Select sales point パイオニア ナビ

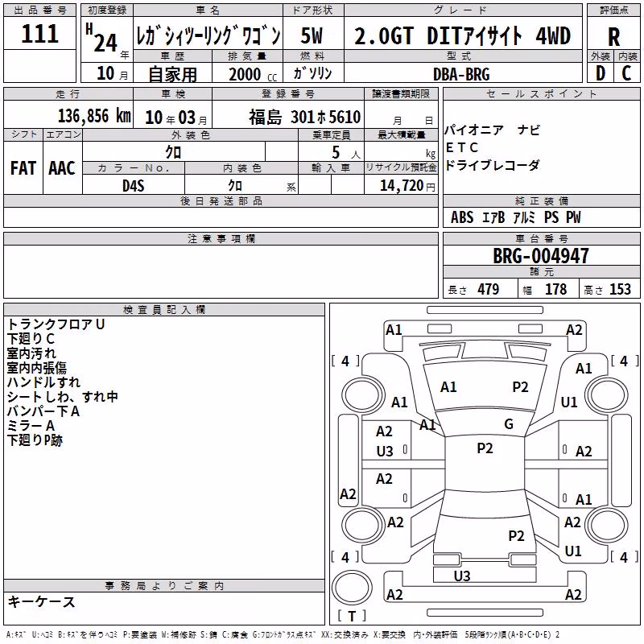[493, 130]
